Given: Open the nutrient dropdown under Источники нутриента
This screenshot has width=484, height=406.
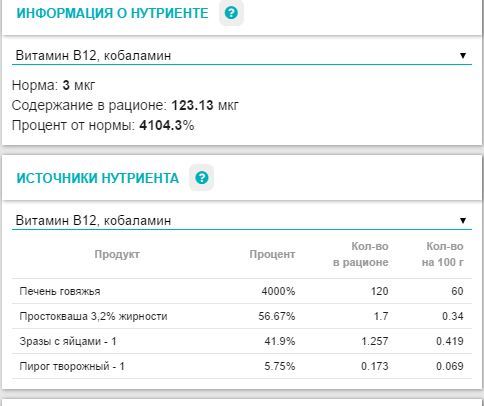Looking at the screenshot, I should coord(242,221).
